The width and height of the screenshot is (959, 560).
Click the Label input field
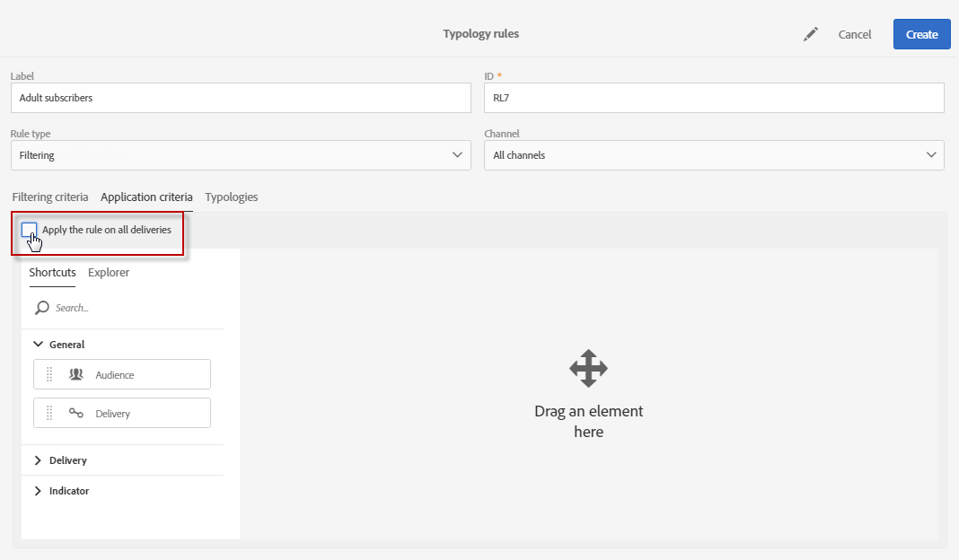click(x=241, y=98)
